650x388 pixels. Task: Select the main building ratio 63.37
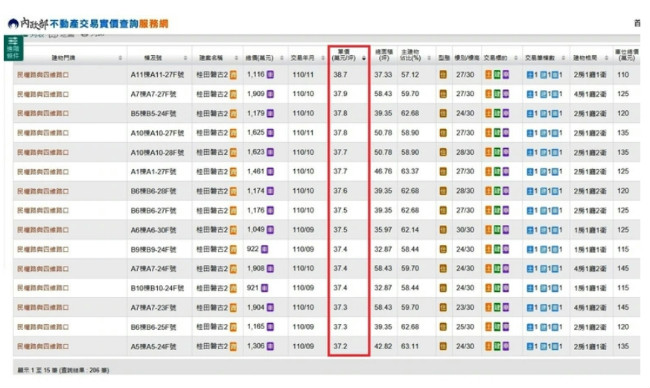[410, 172]
